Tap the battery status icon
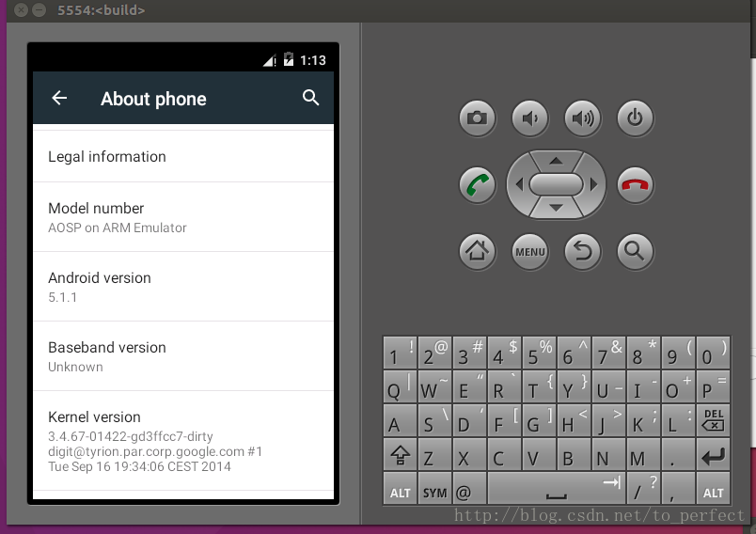The height and width of the screenshot is (534, 756). 289,59
